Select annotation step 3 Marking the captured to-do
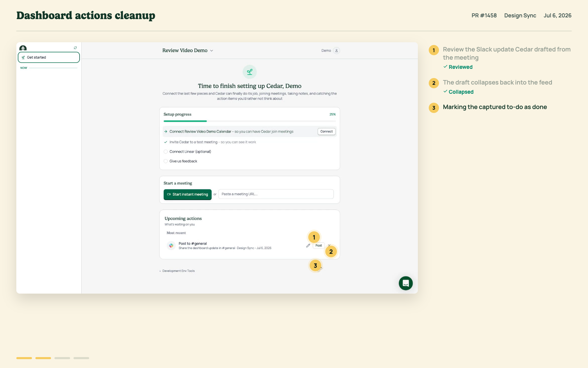The width and height of the screenshot is (588, 368). coord(495,107)
